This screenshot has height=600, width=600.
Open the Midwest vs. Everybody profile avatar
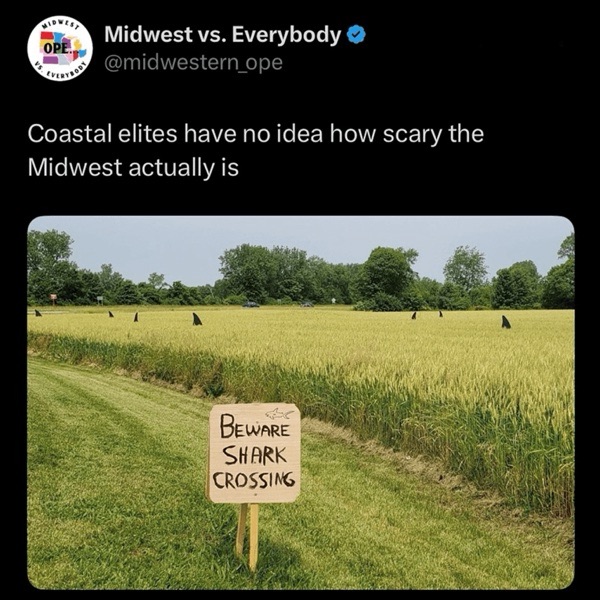60,48
